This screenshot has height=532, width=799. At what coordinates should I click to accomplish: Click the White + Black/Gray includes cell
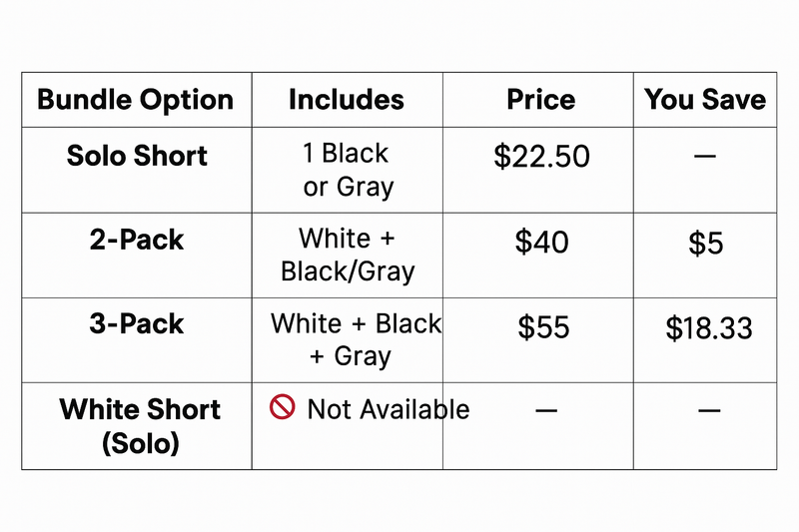(x=348, y=256)
